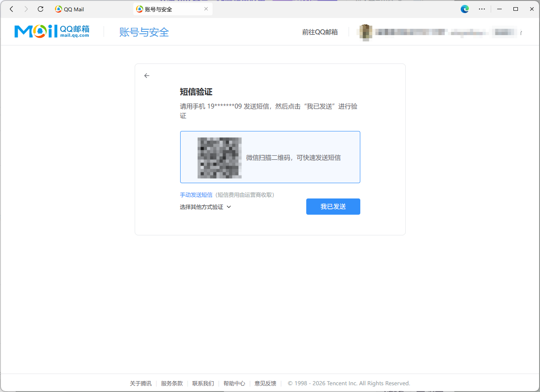Open the 手动发送短信 link
The image size is (540, 392).
pyautogui.click(x=196, y=194)
